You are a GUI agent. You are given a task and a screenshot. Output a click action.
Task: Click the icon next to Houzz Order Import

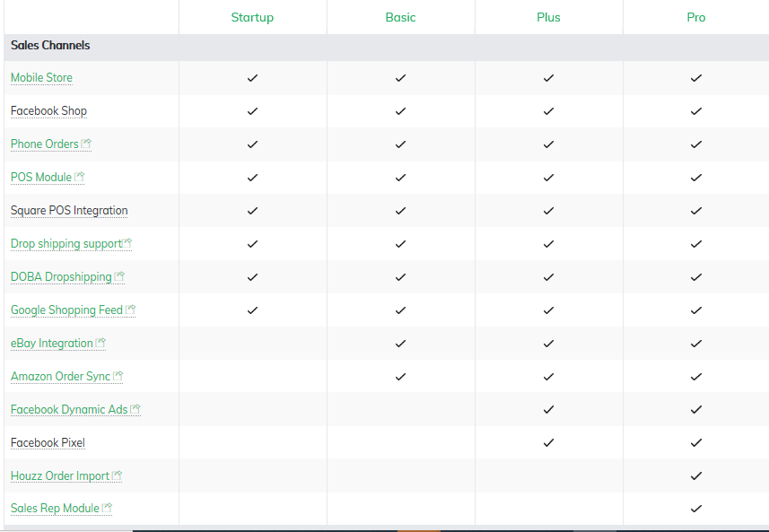click(117, 475)
